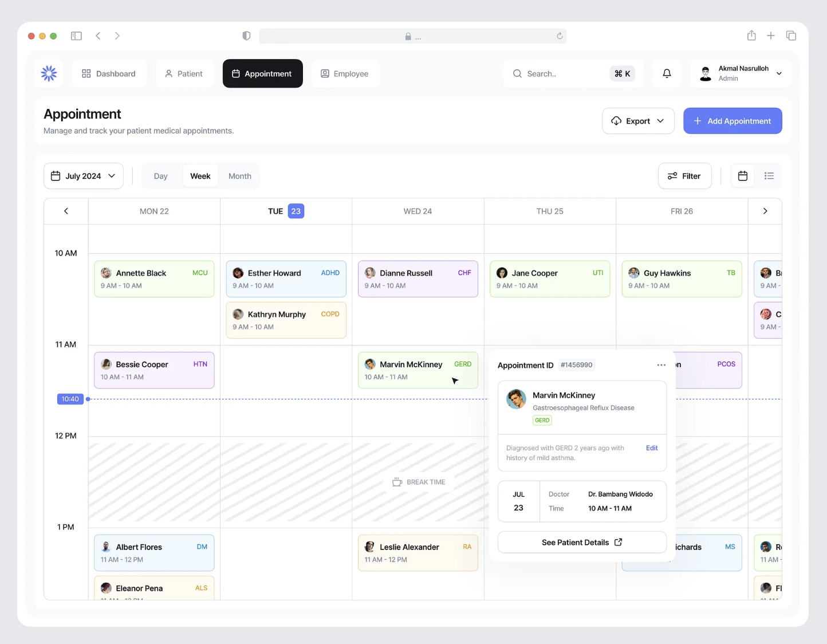Open See Patient Details link
Viewport: 827px width, 644px height.
(582, 542)
